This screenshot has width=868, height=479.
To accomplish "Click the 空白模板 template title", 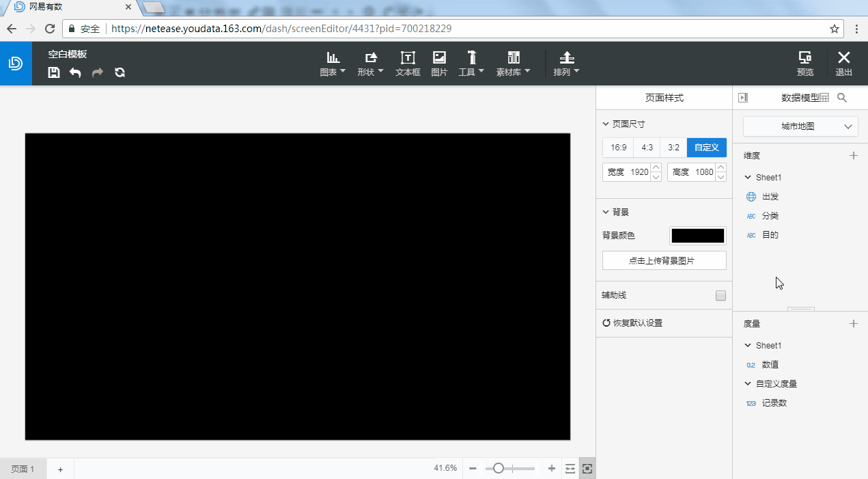I will coord(68,54).
